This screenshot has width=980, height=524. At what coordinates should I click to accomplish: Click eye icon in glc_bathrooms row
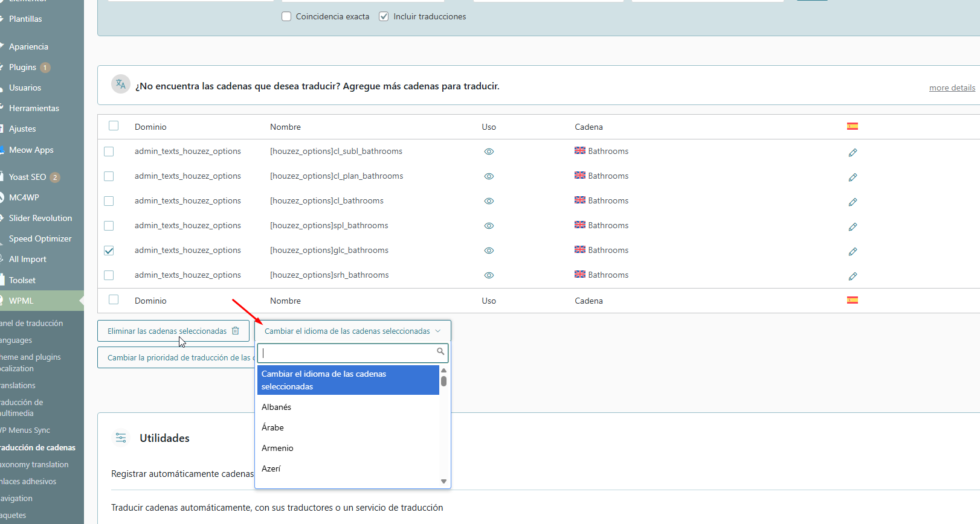(x=489, y=251)
